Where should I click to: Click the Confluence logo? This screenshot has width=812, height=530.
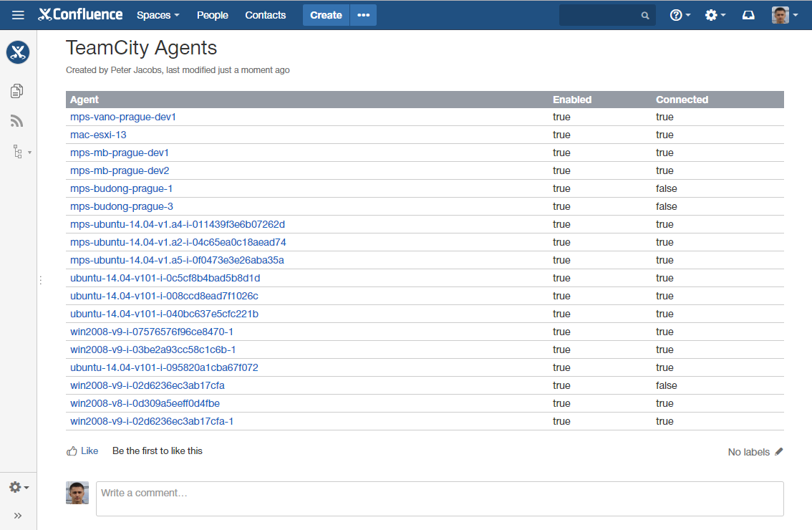pos(80,15)
